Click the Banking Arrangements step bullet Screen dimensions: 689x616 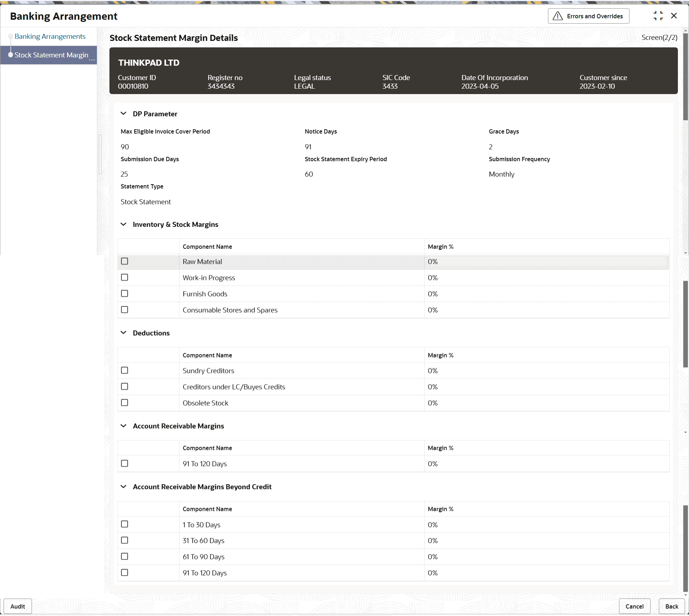click(11, 36)
